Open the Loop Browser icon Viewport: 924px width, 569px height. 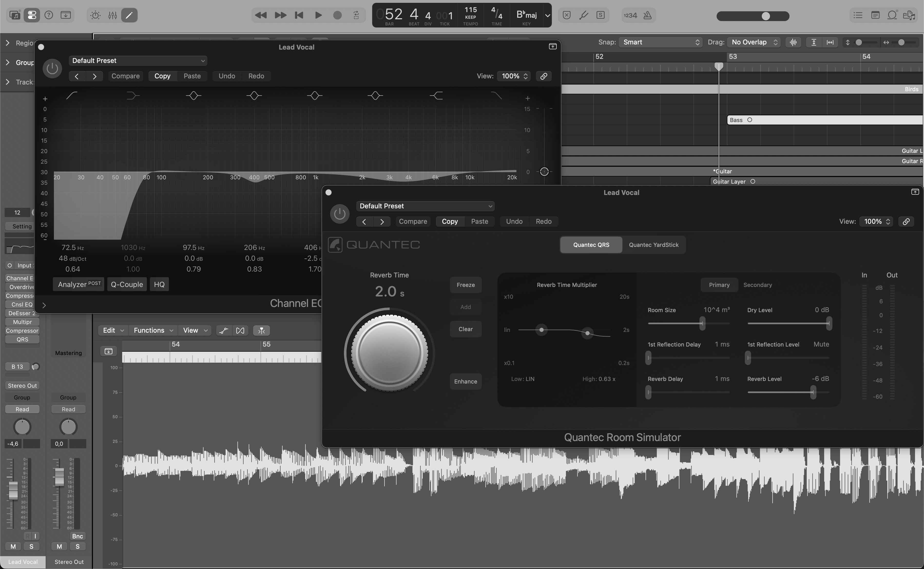click(892, 15)
